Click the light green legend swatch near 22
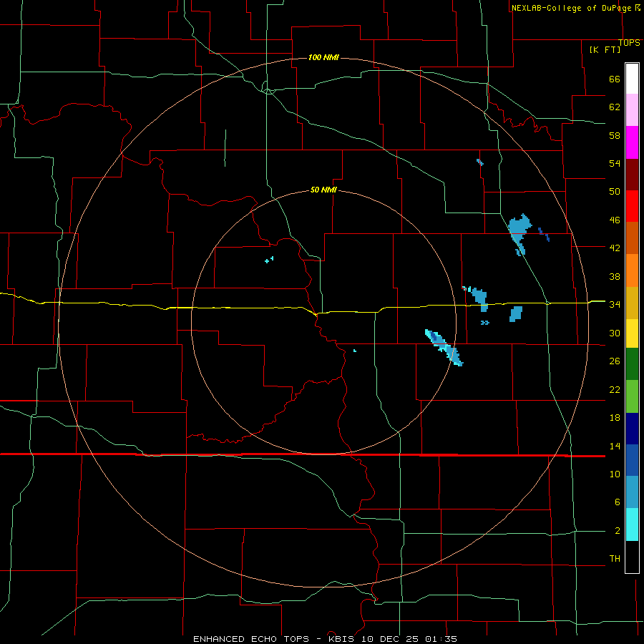The height and width of the screenshot is (644, 644). click(x=632, y=396)
